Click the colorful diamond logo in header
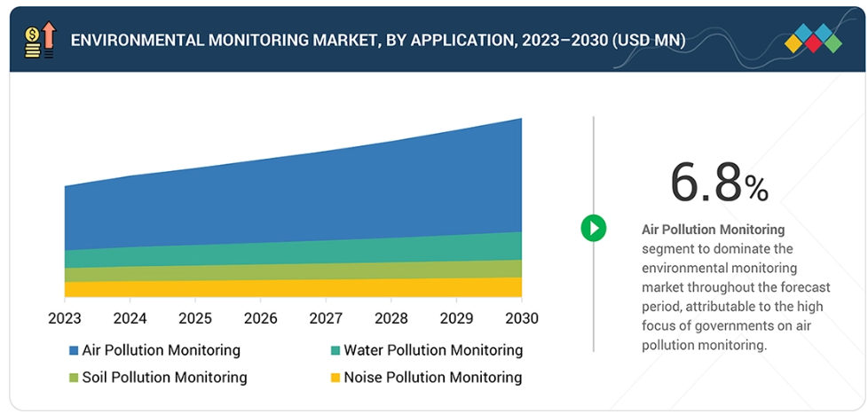Viewport: 868px width, 414px height. pos(813,39)
